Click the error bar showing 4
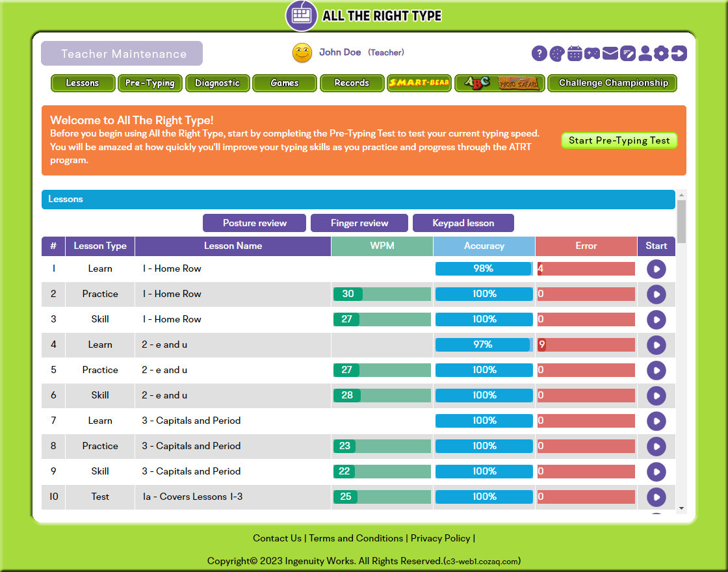Screen dimensions: 728x572 pos(586,269)
